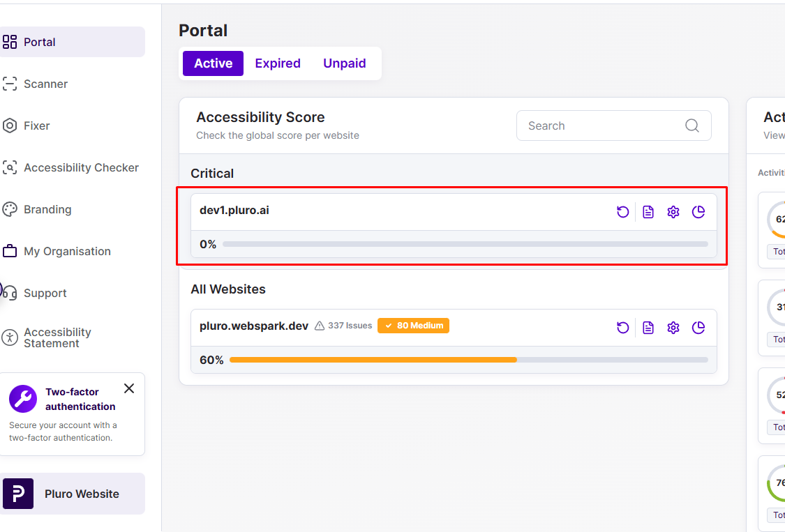The height and width of the screenshot is (532, 785).
Task: Click the 60% orange progress bar
Action: click(373, 360)
